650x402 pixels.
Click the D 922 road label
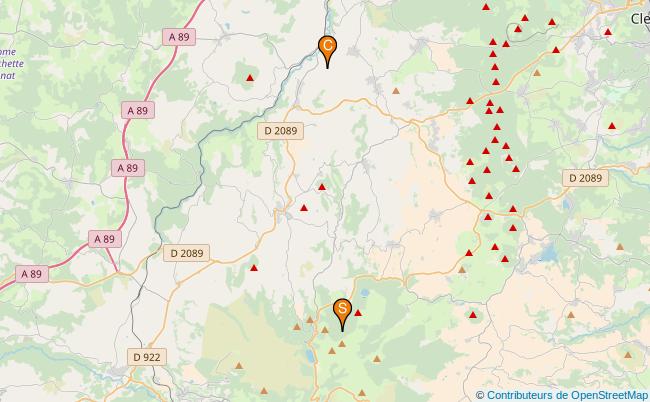point(147,357)
